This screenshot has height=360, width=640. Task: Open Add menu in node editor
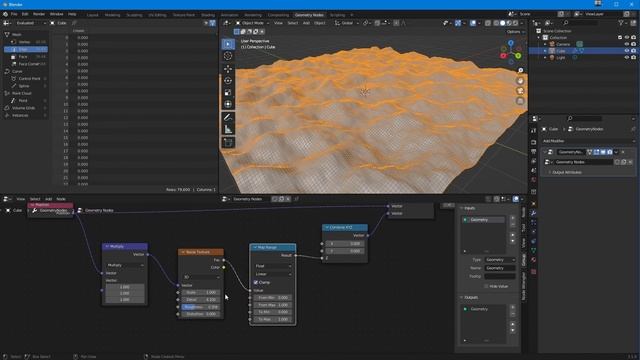[48, 199]
